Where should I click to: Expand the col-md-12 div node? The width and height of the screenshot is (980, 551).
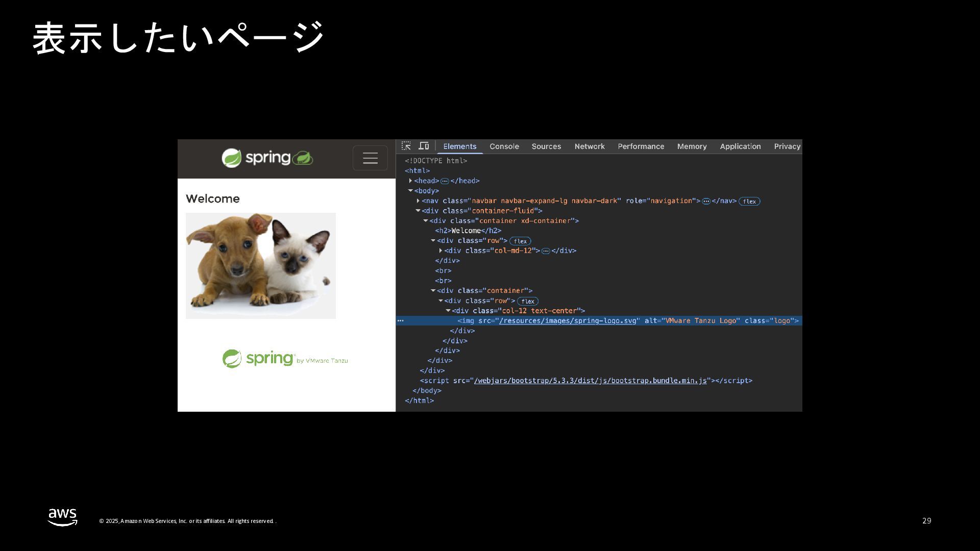[440, 251]
